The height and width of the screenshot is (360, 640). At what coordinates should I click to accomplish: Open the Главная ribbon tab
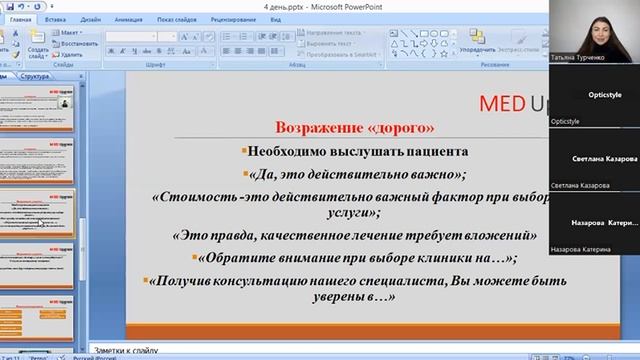20,20
